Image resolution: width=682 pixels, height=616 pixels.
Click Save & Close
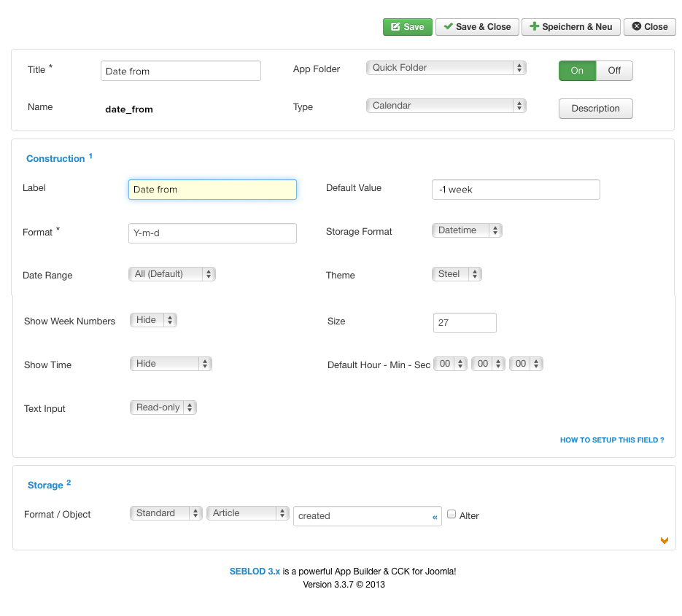[477, 27]
